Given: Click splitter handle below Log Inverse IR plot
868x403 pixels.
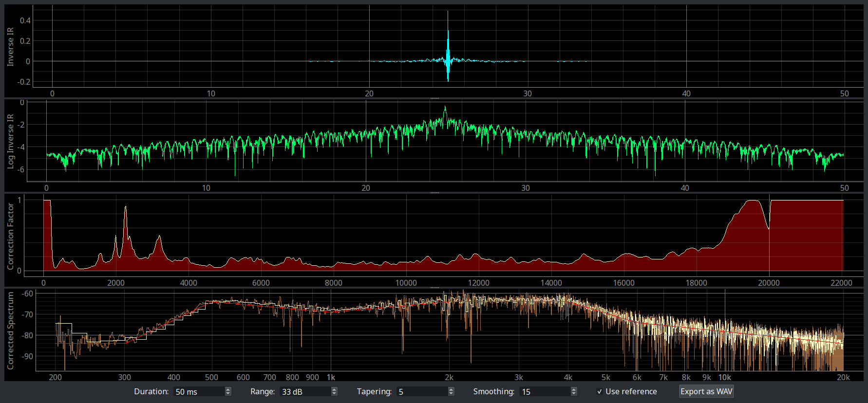Looking at the screenshot, I should (434, 193).
